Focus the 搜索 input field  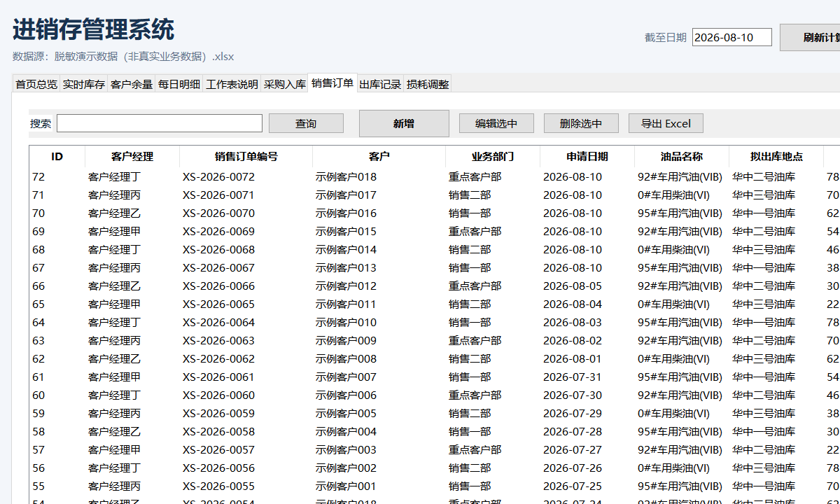point(160,123)
